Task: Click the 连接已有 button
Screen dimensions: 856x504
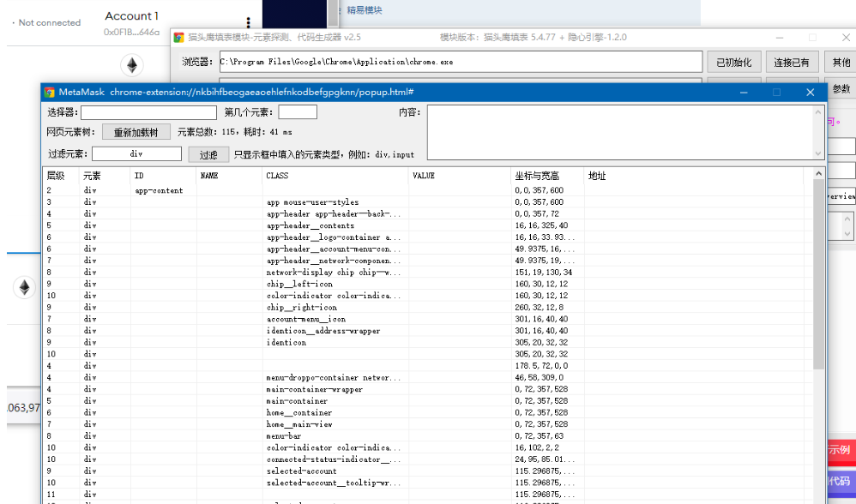Action: click(792, 63)
